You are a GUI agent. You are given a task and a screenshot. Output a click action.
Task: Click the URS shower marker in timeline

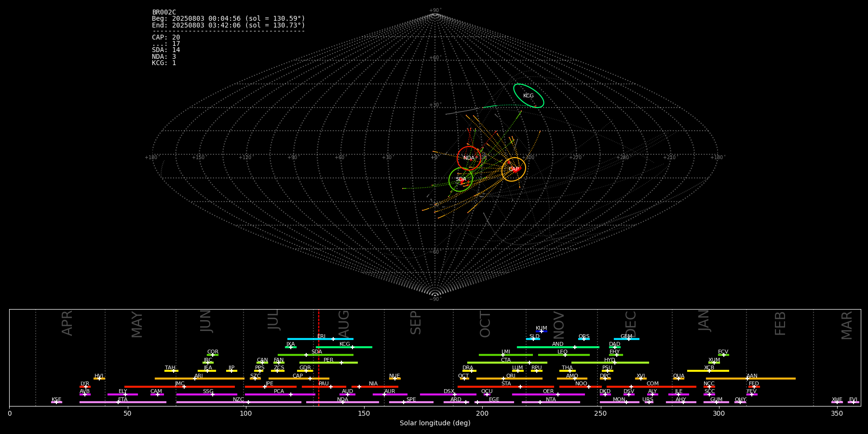649,402
